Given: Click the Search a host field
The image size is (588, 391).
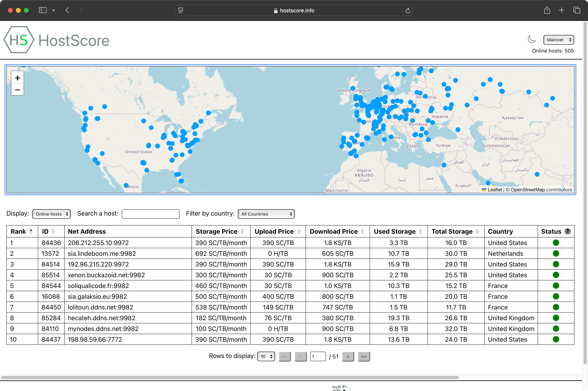Looking at the screenshot, I should click(150, 214).
